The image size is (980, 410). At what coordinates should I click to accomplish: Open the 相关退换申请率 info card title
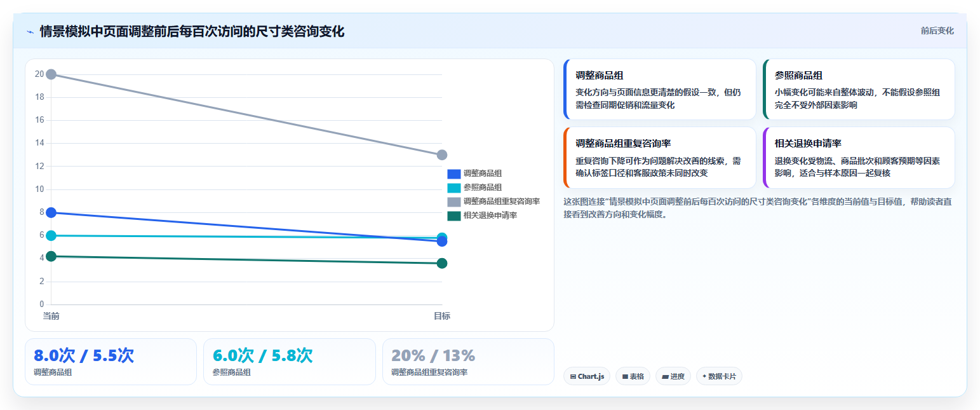809,143
